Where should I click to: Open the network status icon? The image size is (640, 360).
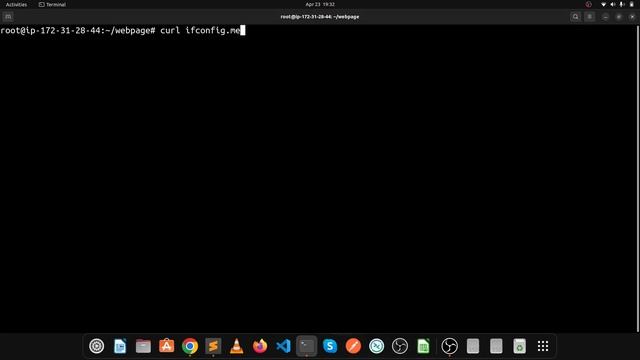click(603, 4)
